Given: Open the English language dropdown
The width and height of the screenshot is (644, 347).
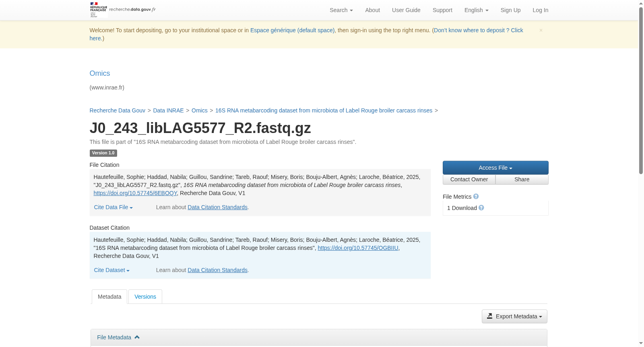Looking at the screenshot, I should click(476, 10).
